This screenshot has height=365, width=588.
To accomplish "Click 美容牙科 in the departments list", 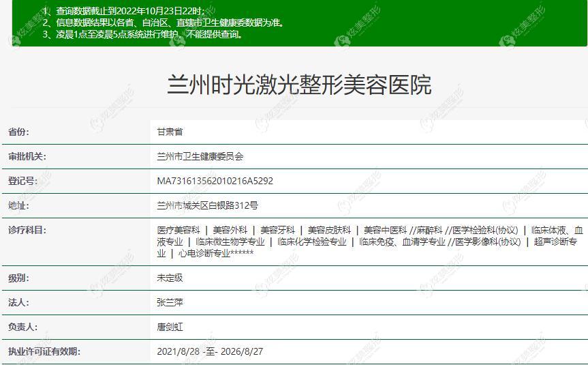I will click(x=277, y=230).
